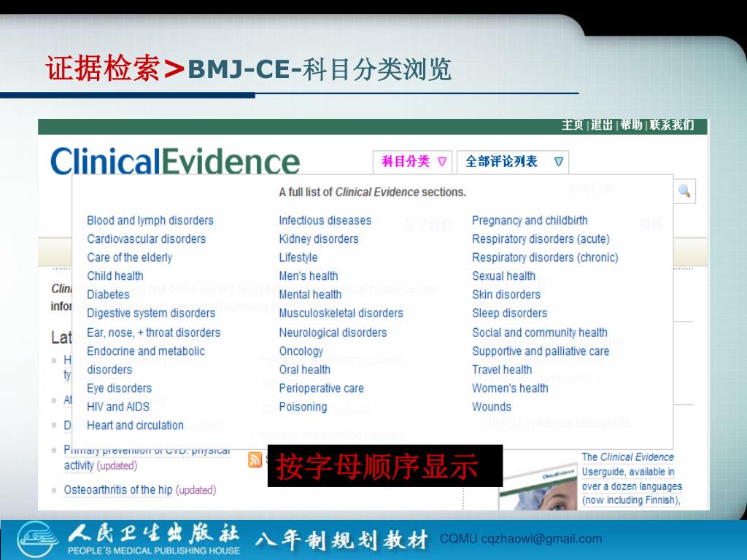Select the Skin disorders section
Viewport: 747px width, 560px height.
pos(506,295)
